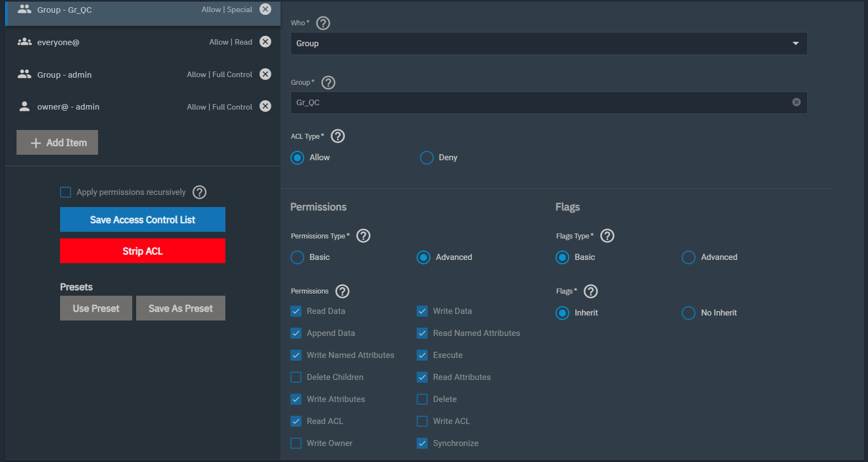Show help for Flags Type

[x=607, y=236]
